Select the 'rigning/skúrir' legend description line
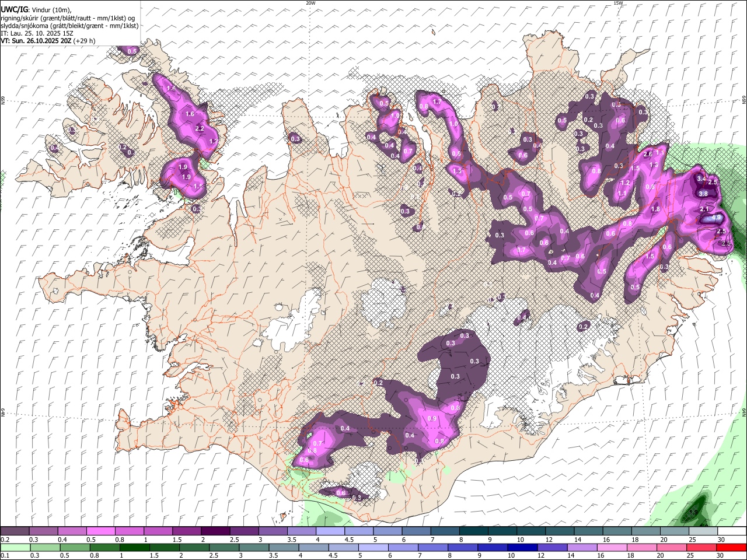The image size is (747, 560). click(68, 18)
